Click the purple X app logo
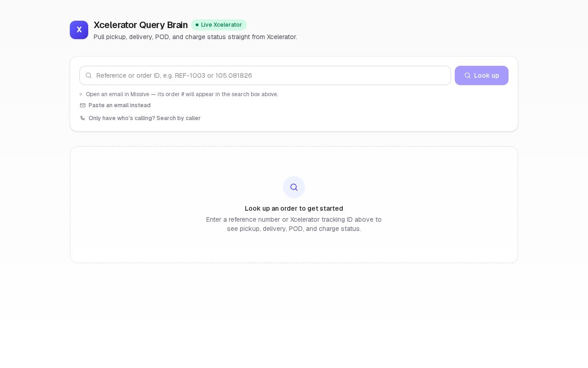 [79, 30]
